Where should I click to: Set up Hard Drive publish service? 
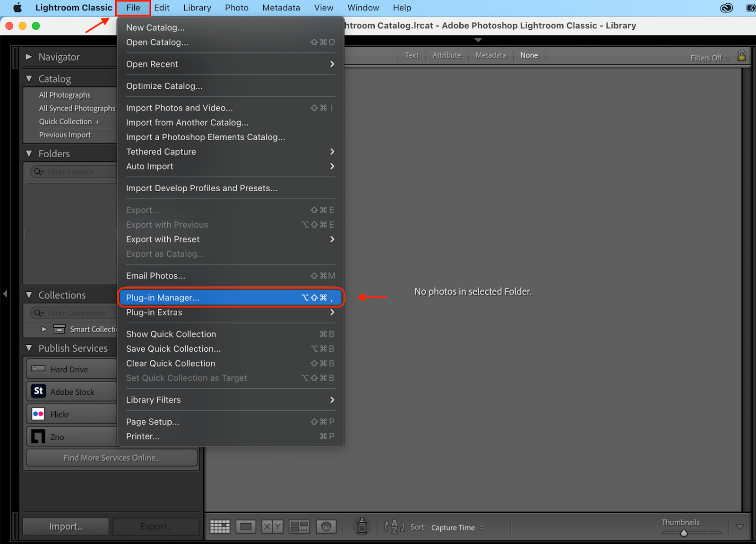click(x=71, y=369)
